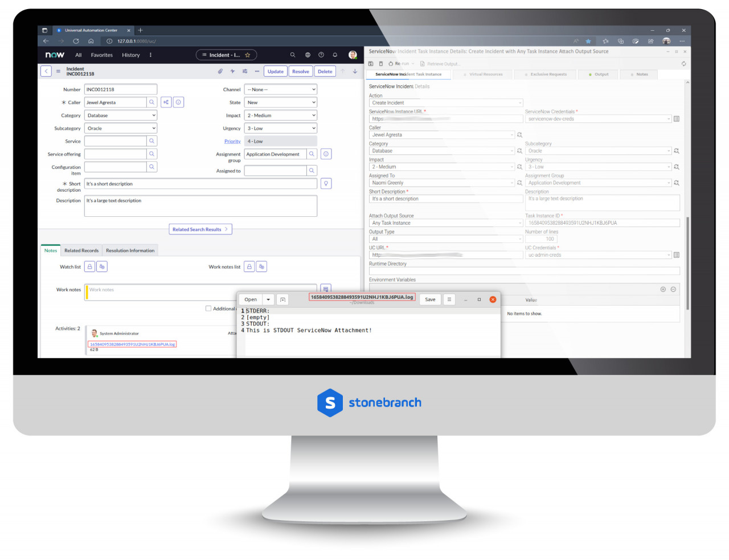Screen dimensions: 729x560
Task: Click the search magnifier in the ServiceNow navbar
Action: pyautogui.click(x=293, y=55)
